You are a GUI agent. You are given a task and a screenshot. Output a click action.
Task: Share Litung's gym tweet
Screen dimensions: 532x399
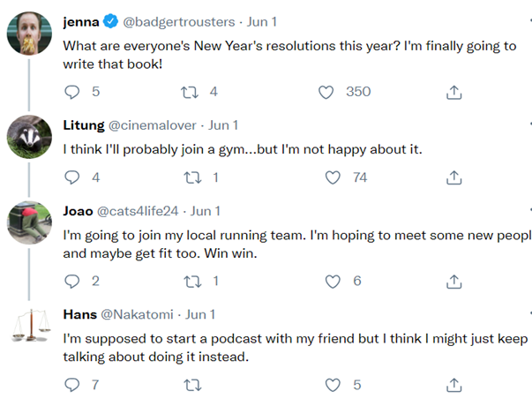click(454, 177)
